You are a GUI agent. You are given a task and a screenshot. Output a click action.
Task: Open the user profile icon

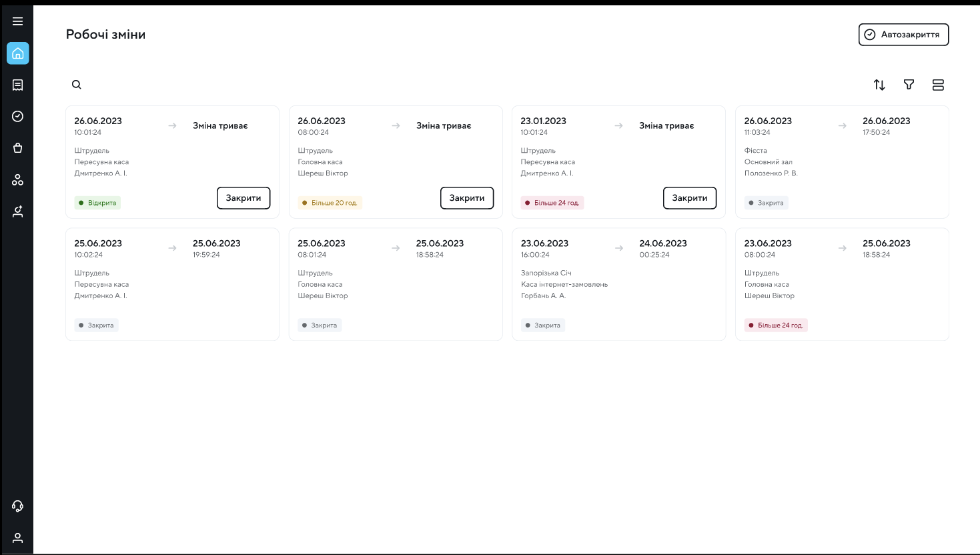[x=18, y=538]
